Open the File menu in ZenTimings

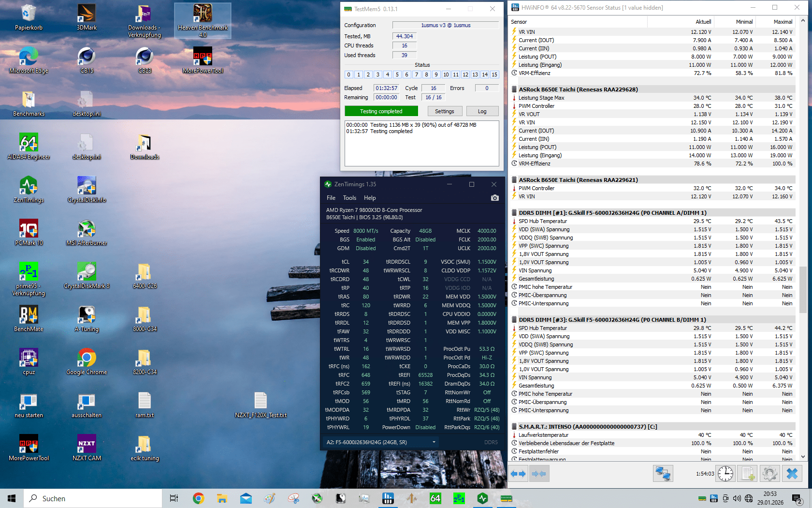(x=331, y=198)
